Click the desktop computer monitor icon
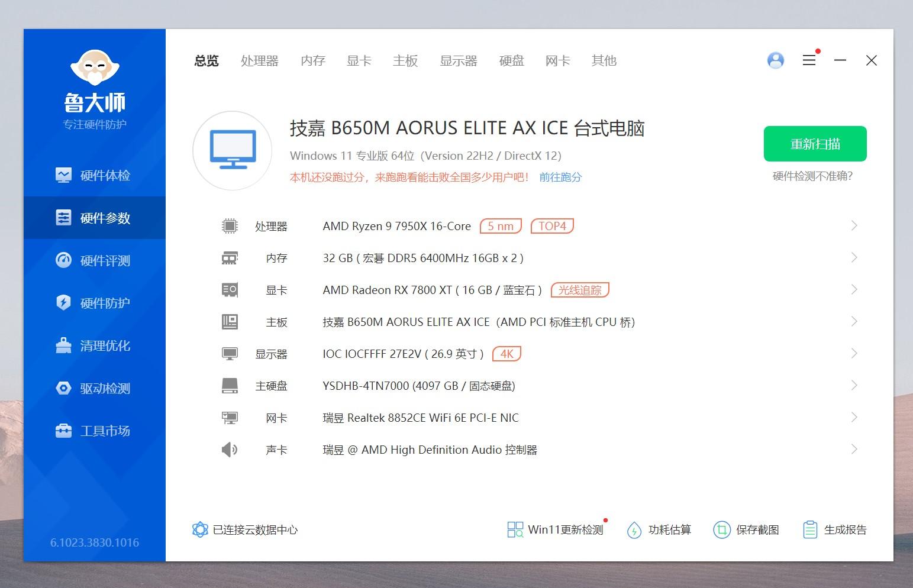This screenshot has height=588, width=913. tap(233, 150)
